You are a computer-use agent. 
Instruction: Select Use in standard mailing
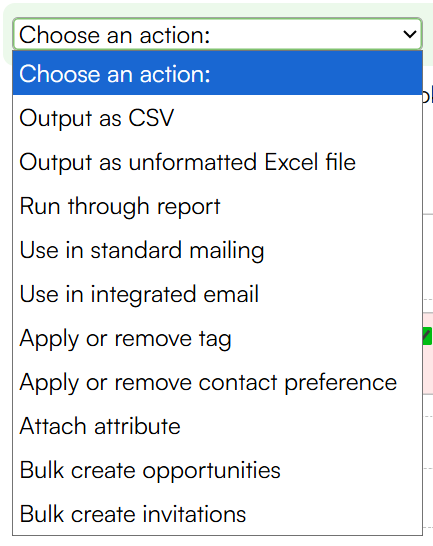coord(217,250)
